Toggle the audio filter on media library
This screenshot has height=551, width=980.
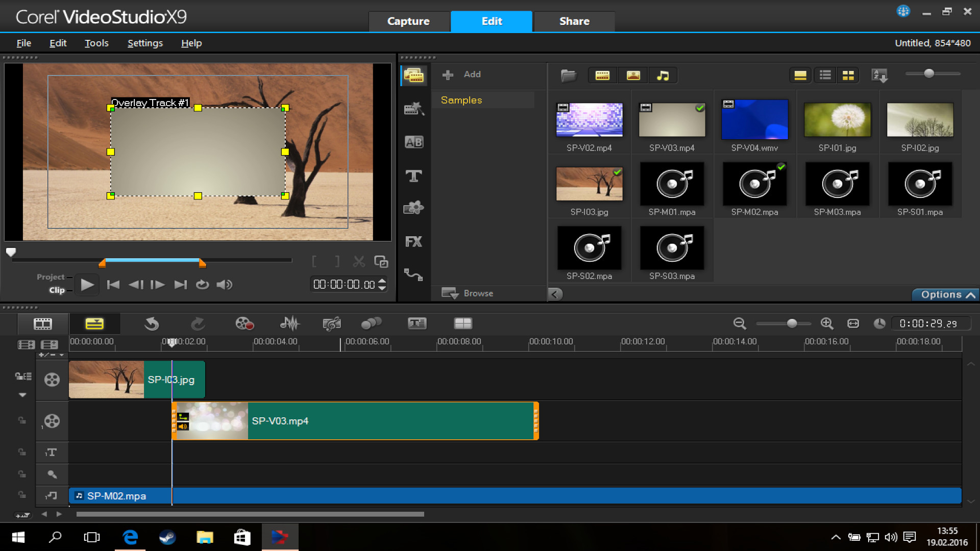click(663, 75)
